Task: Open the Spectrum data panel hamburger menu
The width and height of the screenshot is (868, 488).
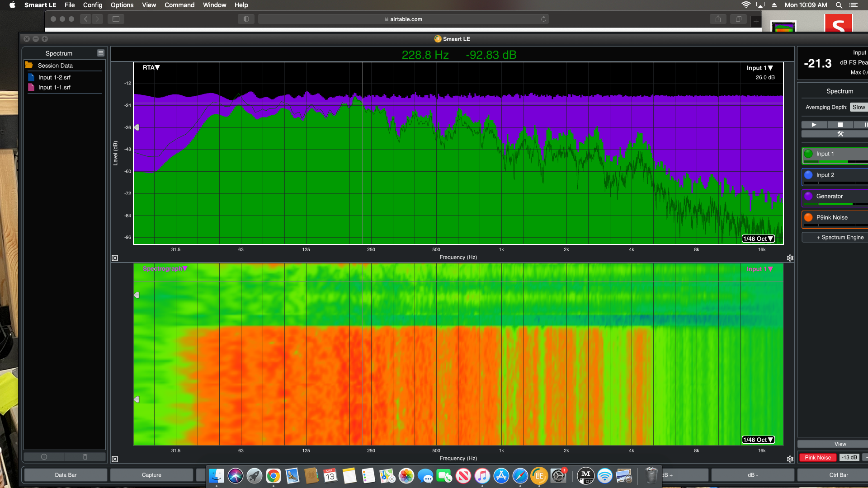Action: 101,53
